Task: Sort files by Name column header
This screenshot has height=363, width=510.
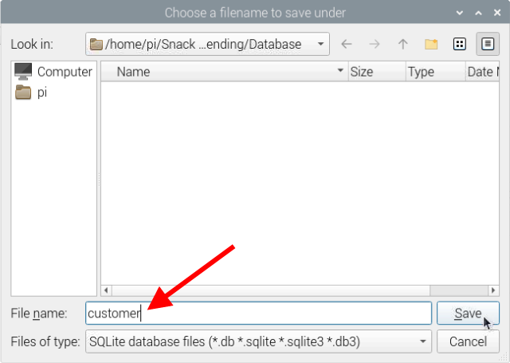Action: (x=224, y=72)
